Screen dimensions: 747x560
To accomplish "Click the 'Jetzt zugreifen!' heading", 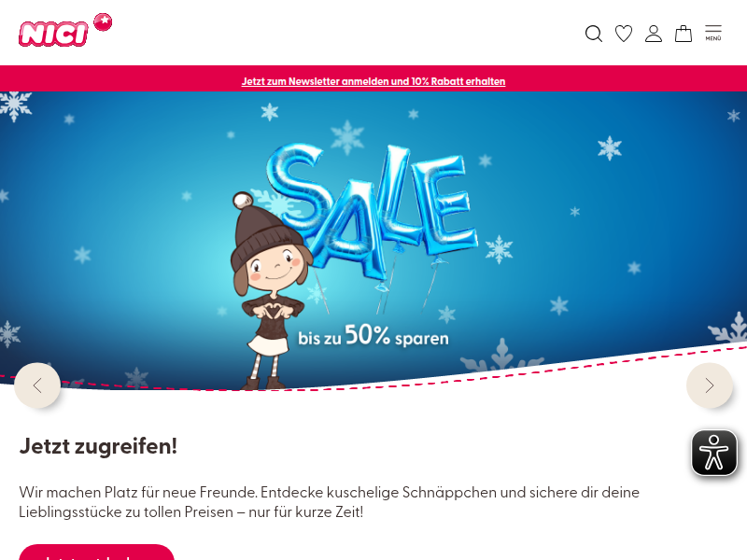I will click(98, 446).
